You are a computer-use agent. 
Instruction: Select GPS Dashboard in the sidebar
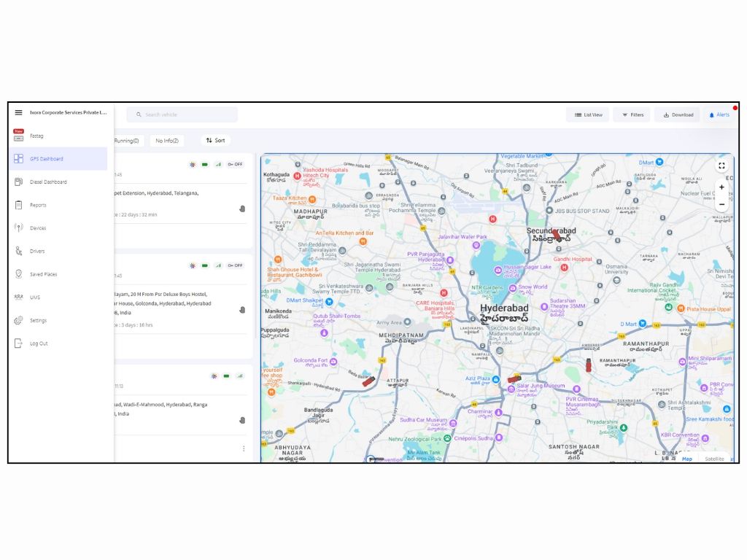58,158
